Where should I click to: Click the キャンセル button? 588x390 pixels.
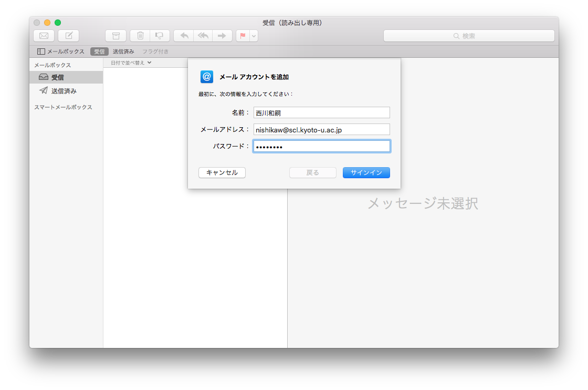(222, 173)
